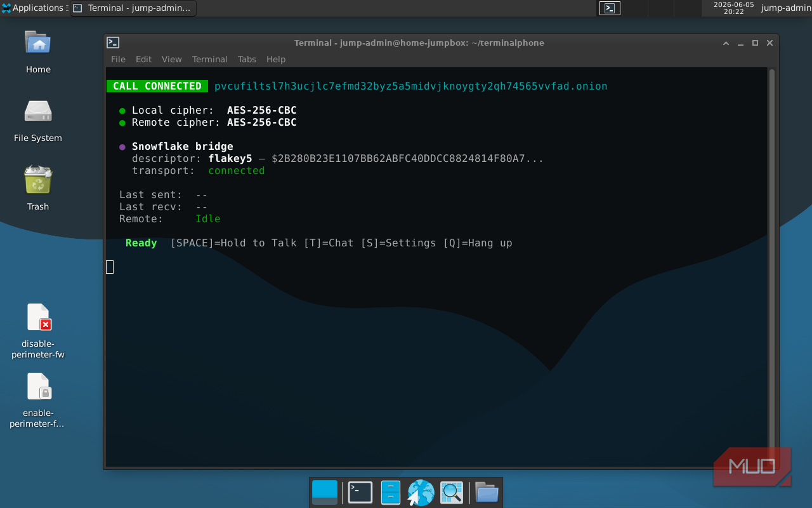
Task: Click the terminal window title icon
Action: click(x=113, y=43)
